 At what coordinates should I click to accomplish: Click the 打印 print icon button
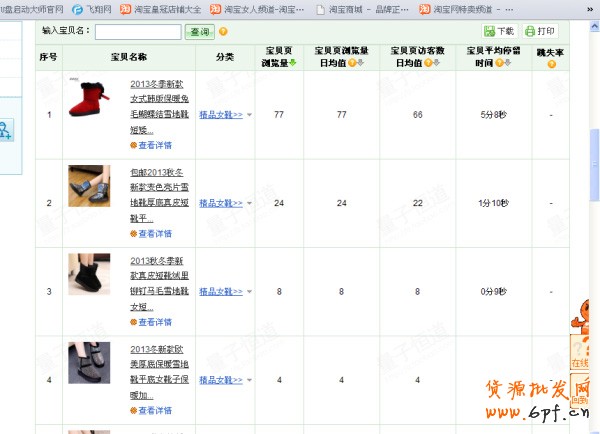coord(541,32)
